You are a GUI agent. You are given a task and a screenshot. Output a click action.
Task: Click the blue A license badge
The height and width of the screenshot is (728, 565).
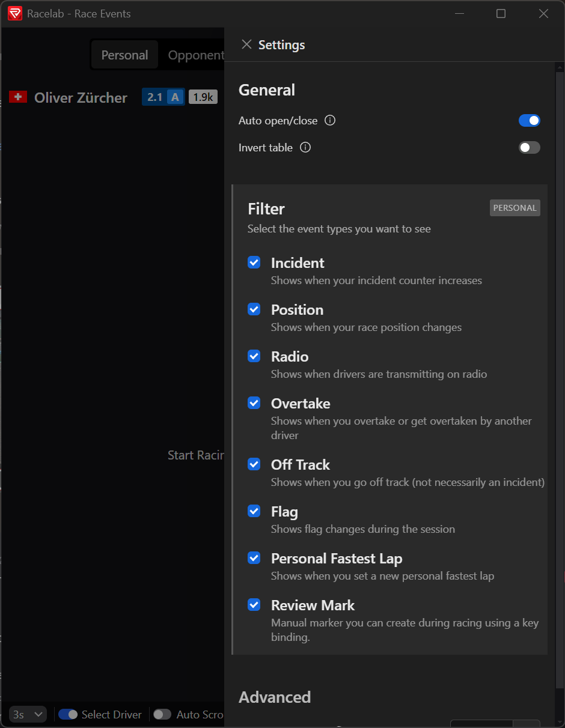[176, 96]
